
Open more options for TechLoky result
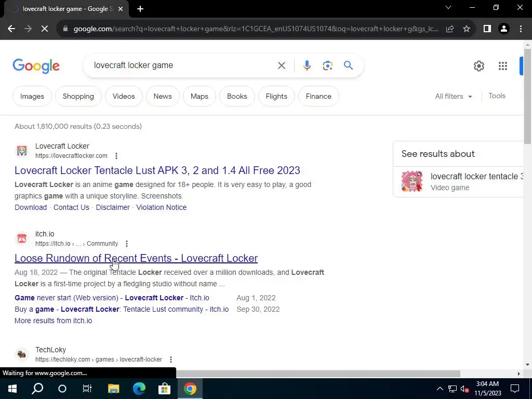(170, 360)
